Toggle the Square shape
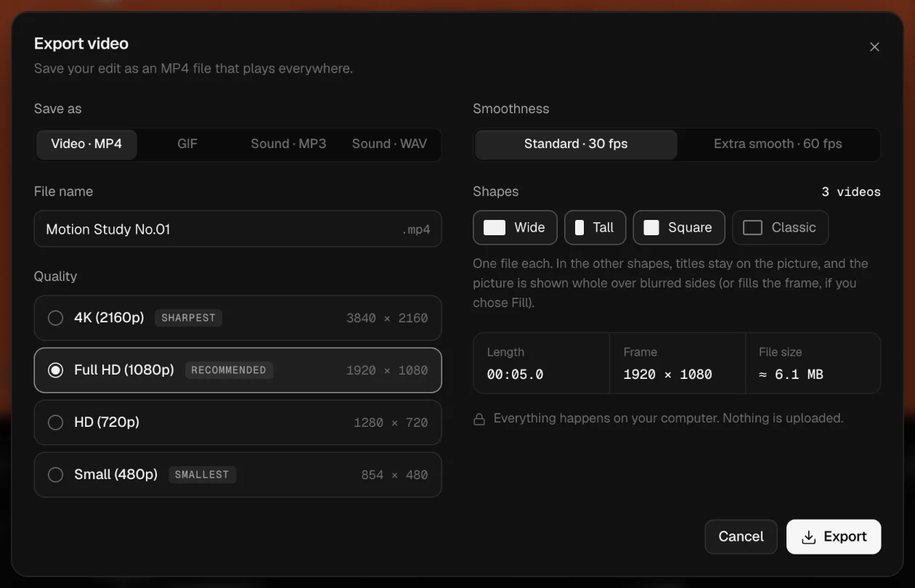Screen dimensions: 915x588 [679, 227]
